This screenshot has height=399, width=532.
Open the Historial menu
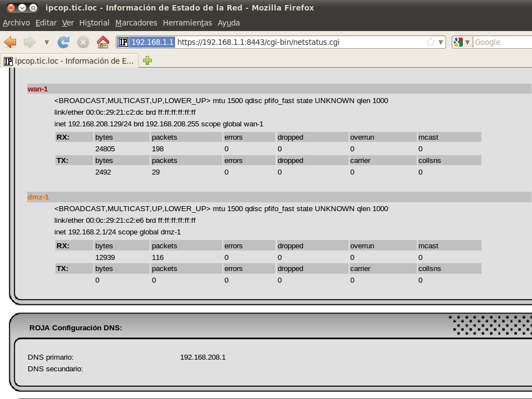click(x=94, y=23)
